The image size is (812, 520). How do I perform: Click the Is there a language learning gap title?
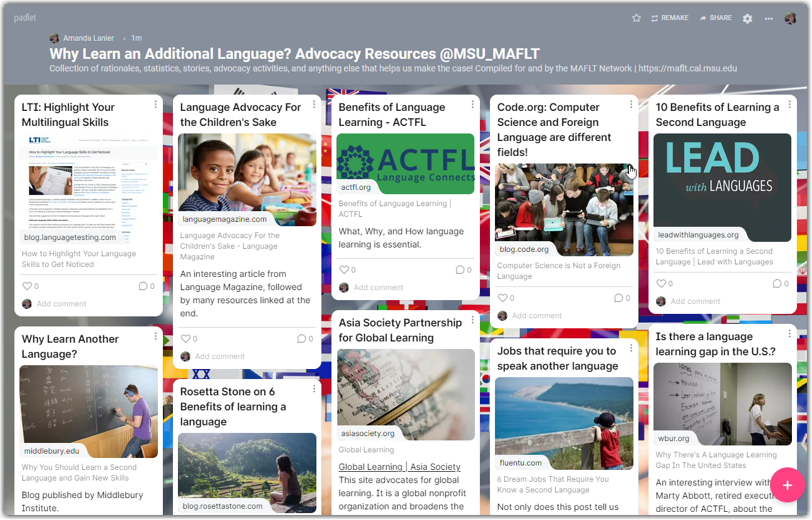tap(716, 344)
